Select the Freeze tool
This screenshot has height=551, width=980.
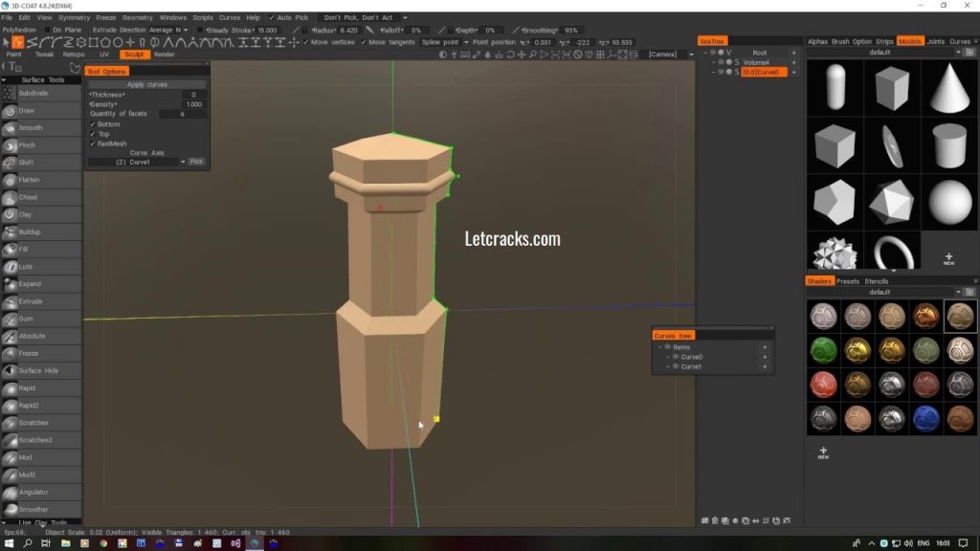pos(41,354)
